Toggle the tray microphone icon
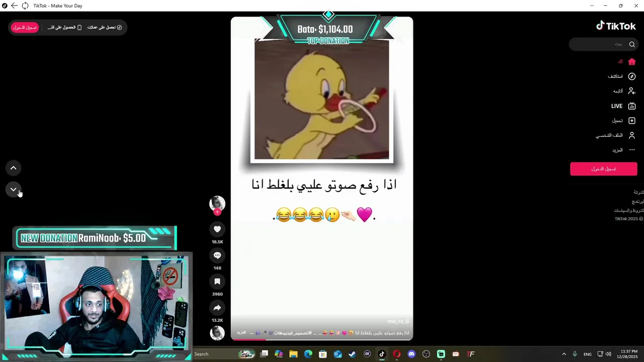Image resolution: width=644 pixels, height=362 pixels. click(575, 354)
